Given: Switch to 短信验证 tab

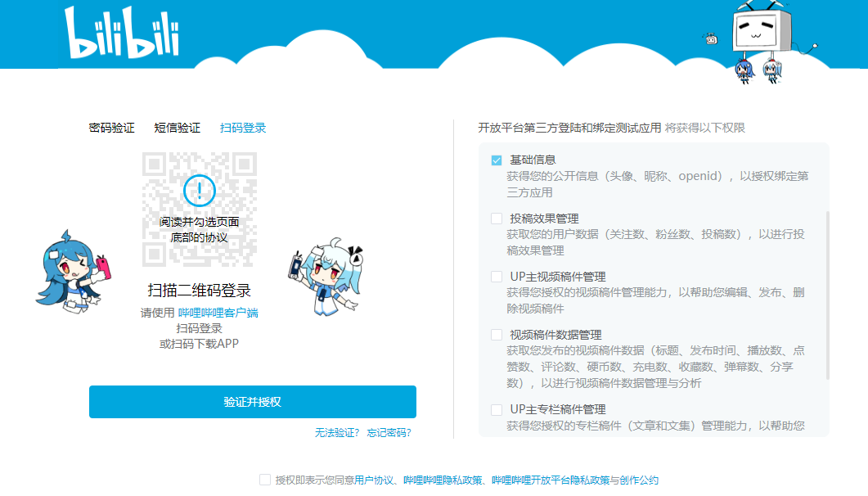Looking at the screenshot, I should click(x=178, y=128).
